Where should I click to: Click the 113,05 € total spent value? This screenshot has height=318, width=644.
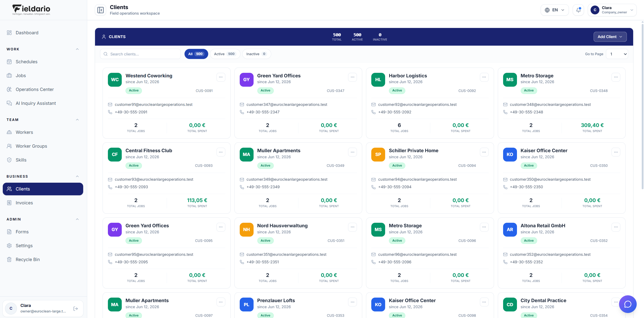click(197, 200)
